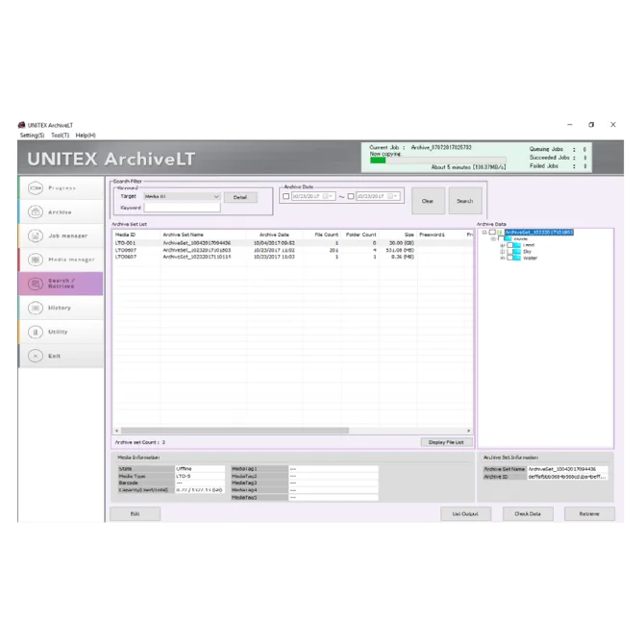This screenshot has height=644, width=644.
Task: Check the Sky folder checkbox
Action: point(509,252)
